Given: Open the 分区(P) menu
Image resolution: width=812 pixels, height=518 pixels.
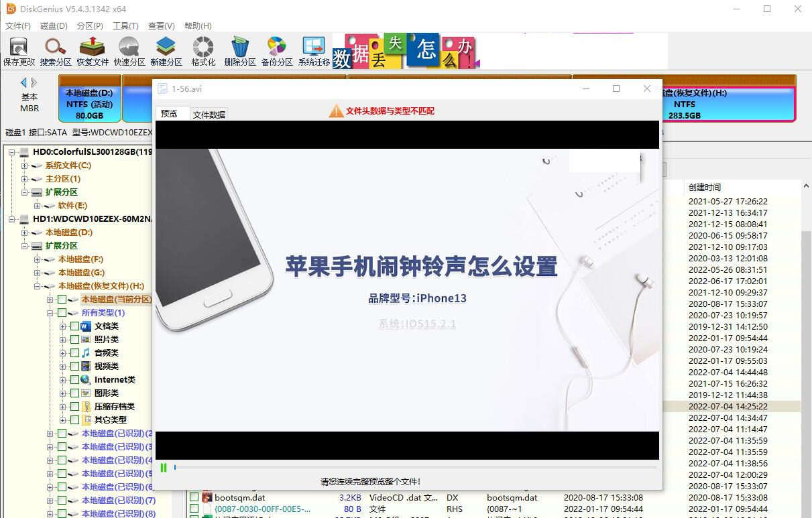Looking at the screenshot, I should tap(90, 26).
